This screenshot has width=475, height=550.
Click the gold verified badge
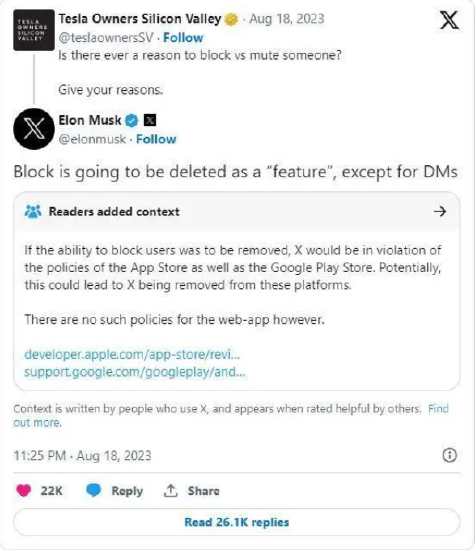click(231, 19)
